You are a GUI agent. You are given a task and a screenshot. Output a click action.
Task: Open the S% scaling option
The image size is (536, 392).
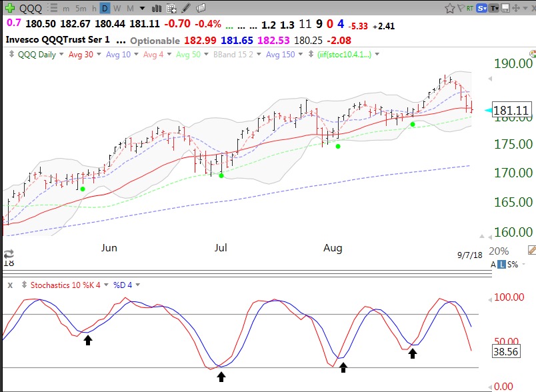pyautogui.click(x=513, y=265)
